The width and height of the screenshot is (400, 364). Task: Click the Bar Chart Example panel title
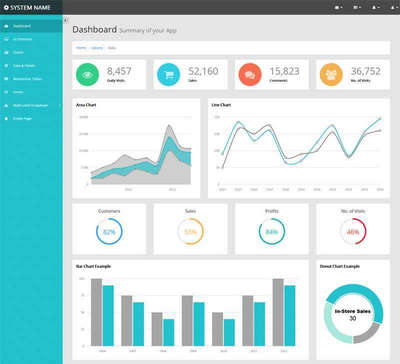click(x=93, y=266)
